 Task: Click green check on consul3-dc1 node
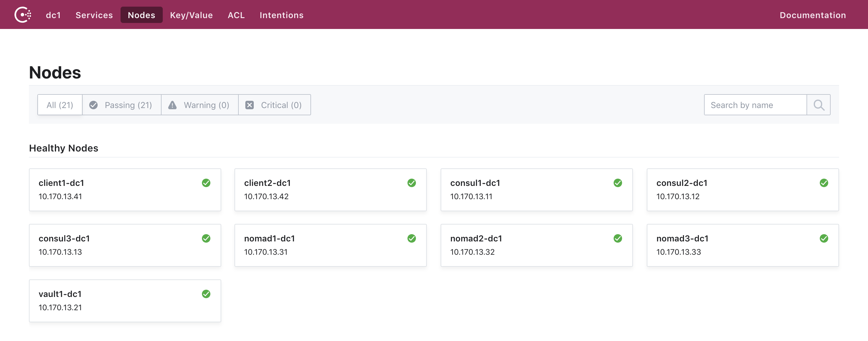(x=206, y=238)
